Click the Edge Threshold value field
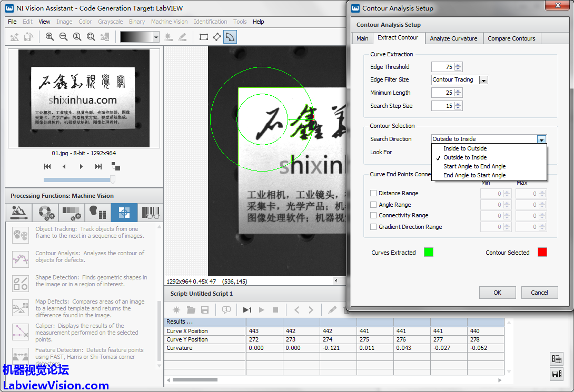This screenshot has width=574, height=392. click(442, 67)
